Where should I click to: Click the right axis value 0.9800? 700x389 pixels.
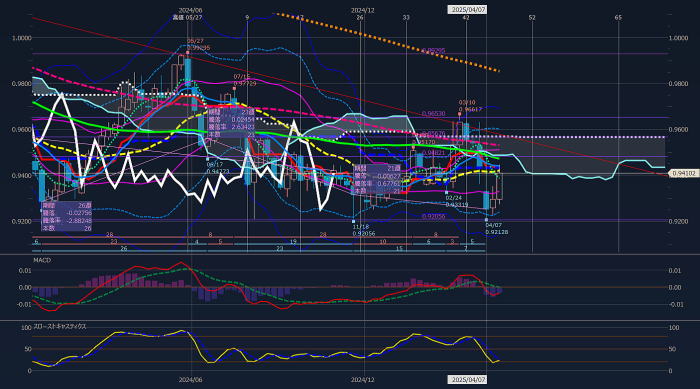pos(678,84)
